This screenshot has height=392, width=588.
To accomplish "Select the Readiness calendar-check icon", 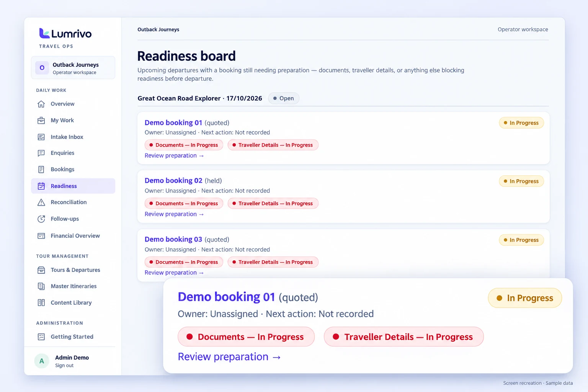I will [41, 186].
